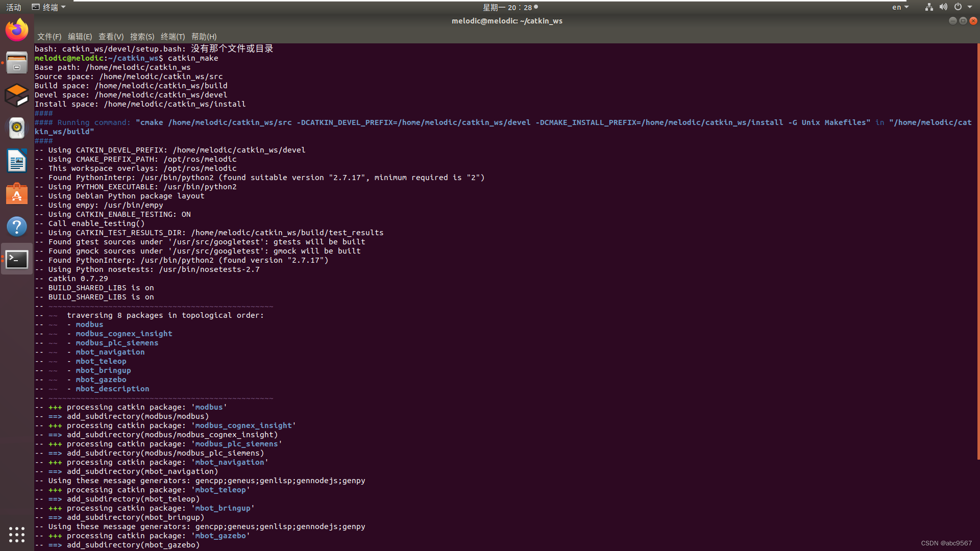Show applications grid button

17,534
